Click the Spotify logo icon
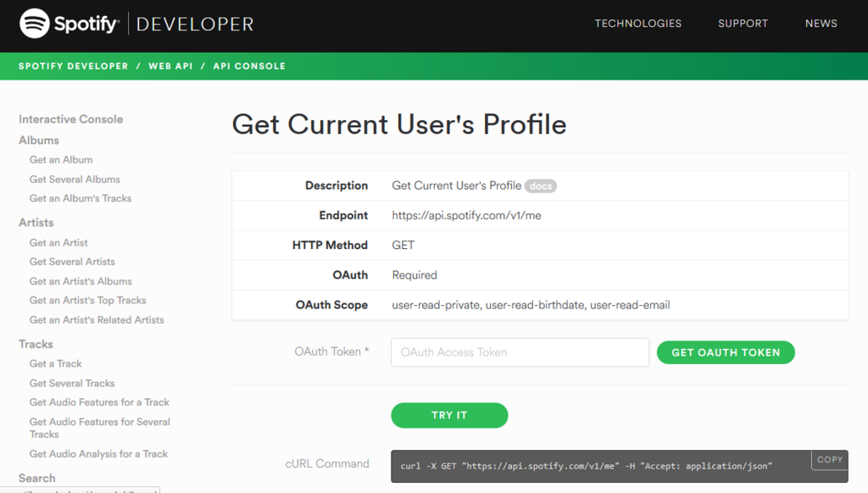The height and width of the screenshot is (493, 868). point(34,23)
